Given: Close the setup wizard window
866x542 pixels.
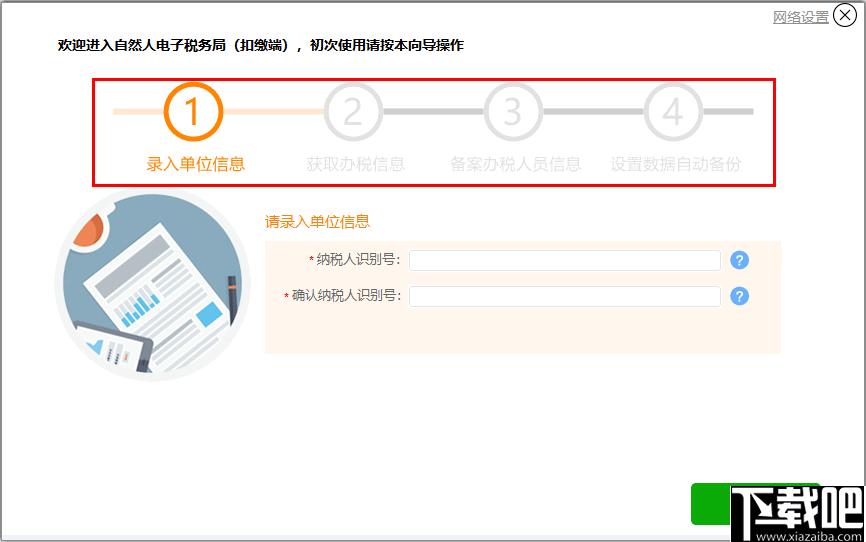Looking at the screenshot, I should tap(844, 15).
